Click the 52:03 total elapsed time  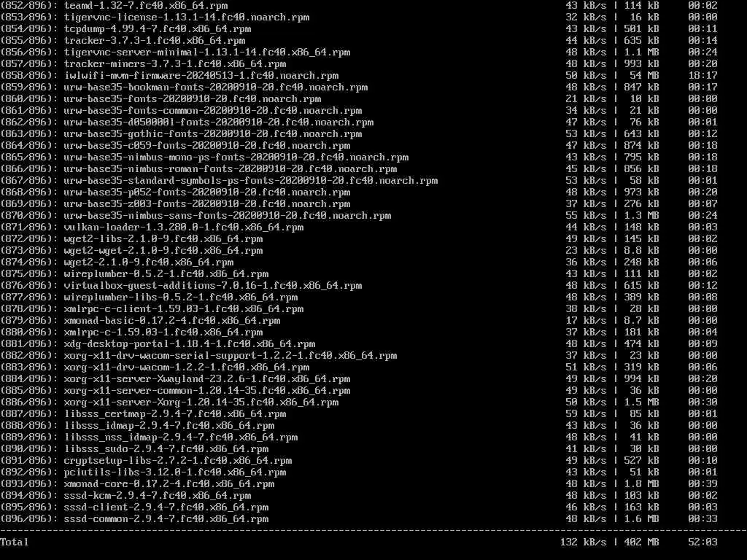click(703, 542)
